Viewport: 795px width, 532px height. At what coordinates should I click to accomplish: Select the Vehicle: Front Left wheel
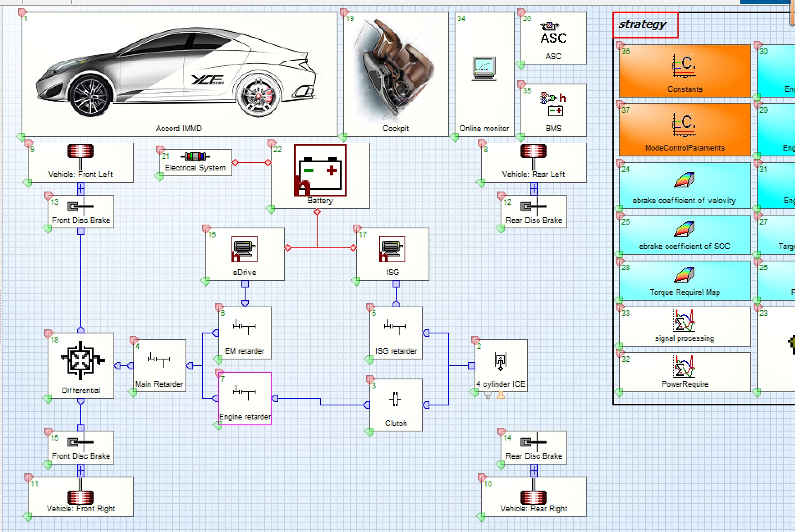pos(80,152)
